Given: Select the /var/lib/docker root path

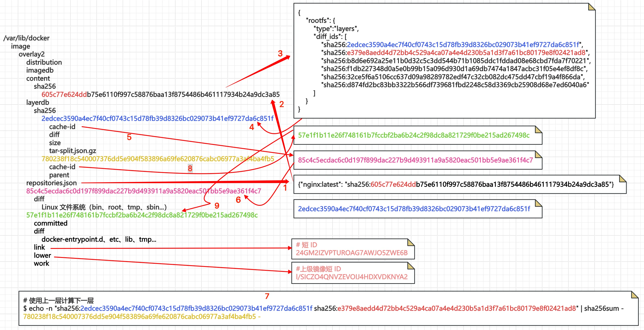Looking at the screenshot, I should [x=26, y=38].
